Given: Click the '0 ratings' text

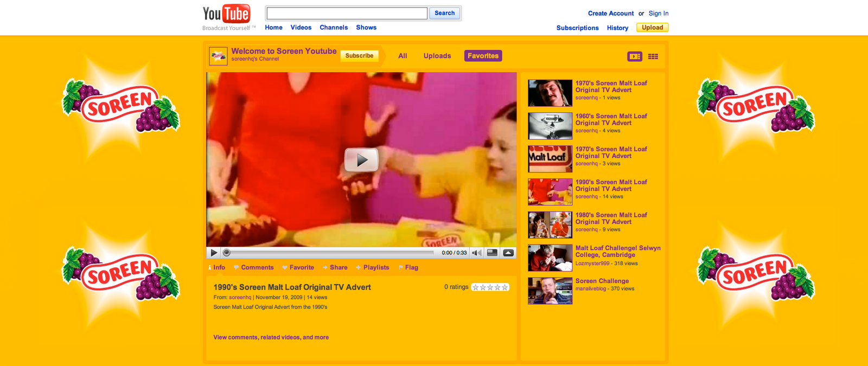Looking at the screenshot, I should 456,287.
